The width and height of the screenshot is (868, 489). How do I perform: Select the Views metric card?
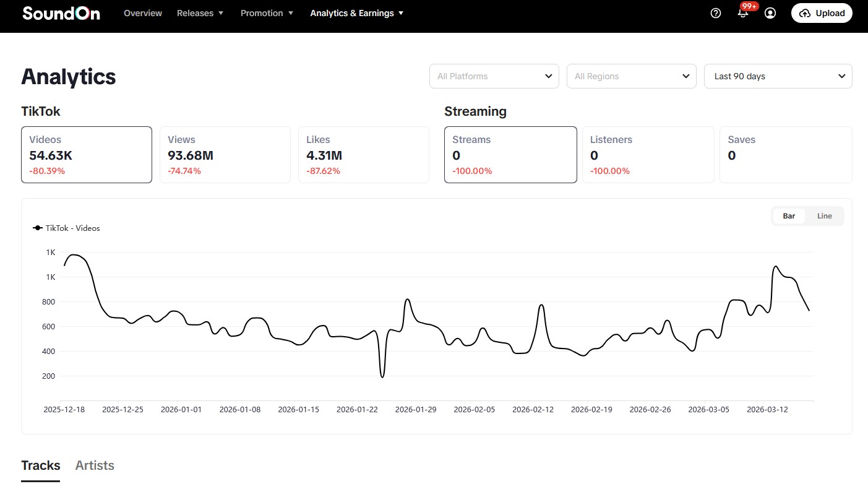coord(225,155)
